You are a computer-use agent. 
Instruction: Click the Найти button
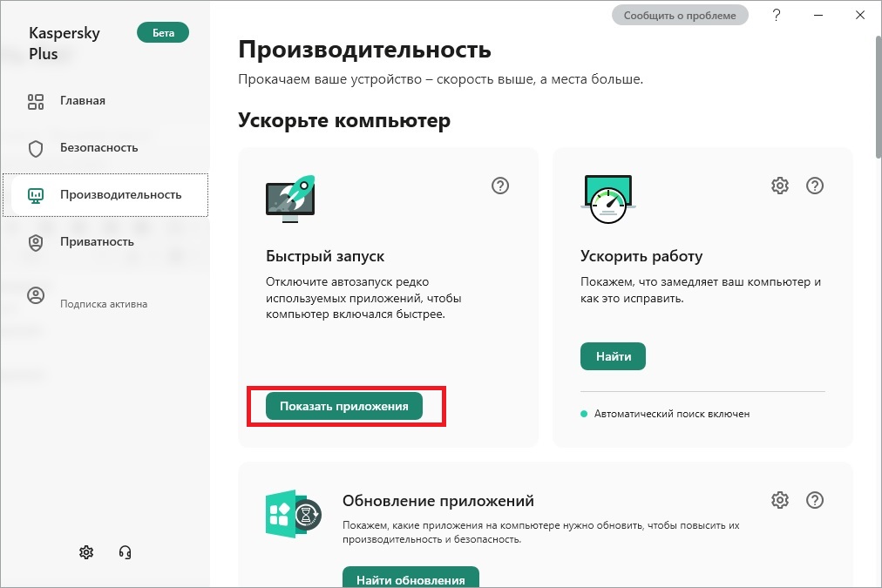613,356
